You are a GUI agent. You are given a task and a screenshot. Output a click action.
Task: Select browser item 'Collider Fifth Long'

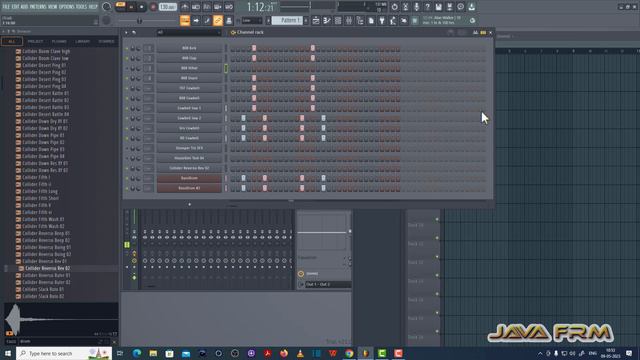pyautogui.click(x=40, y=191)
